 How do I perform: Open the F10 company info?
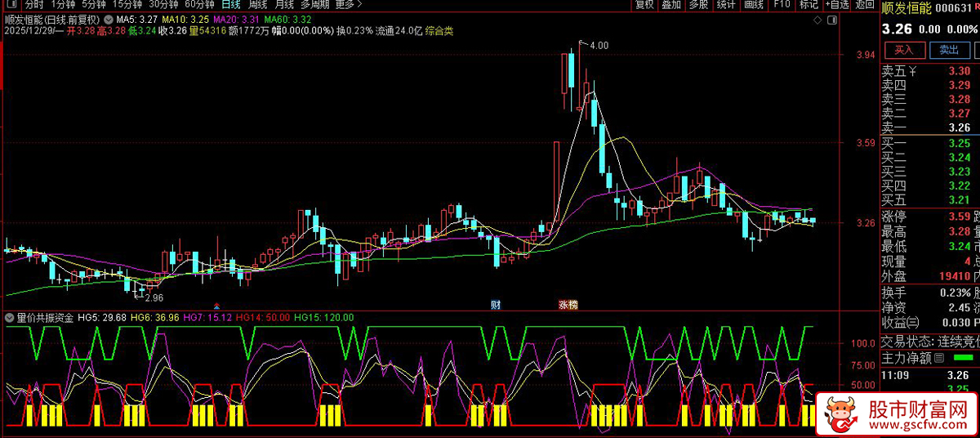point(782,5)
